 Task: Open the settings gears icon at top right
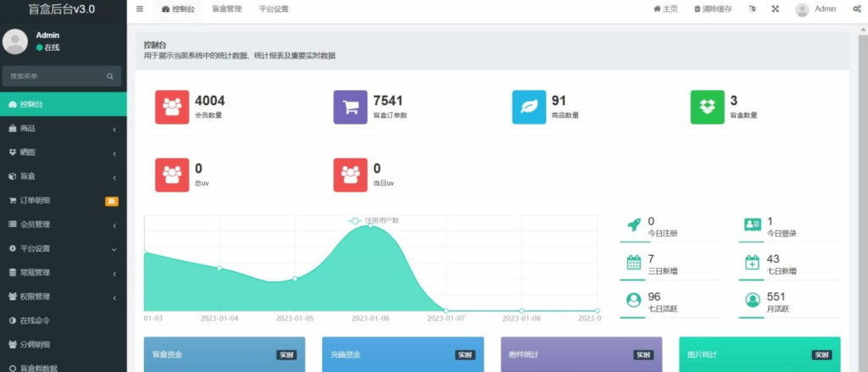click(x=856, y=9)
